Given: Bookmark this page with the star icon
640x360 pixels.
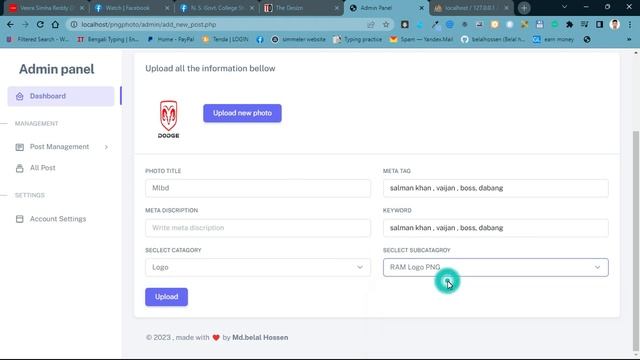Looking at the screenshot, I should [x=386, y=24].
